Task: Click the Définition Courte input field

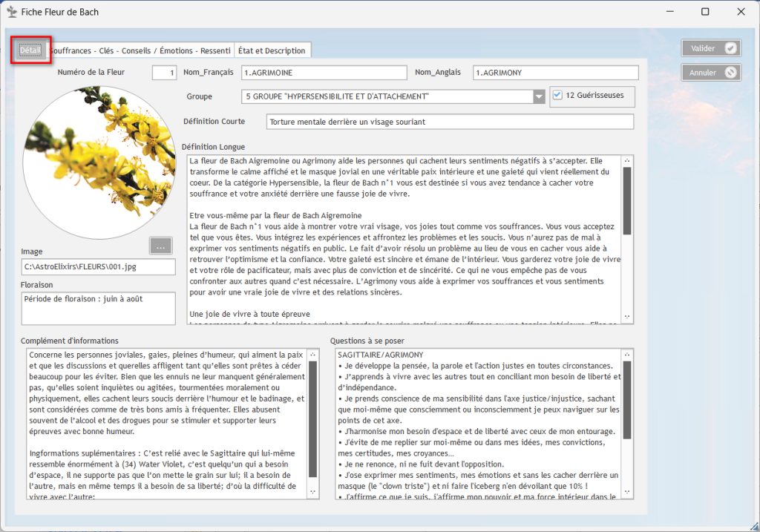Action: (450, 122)
